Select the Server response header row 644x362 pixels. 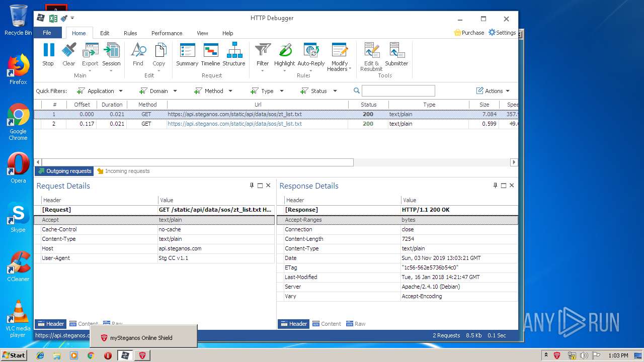pos(397,287)
